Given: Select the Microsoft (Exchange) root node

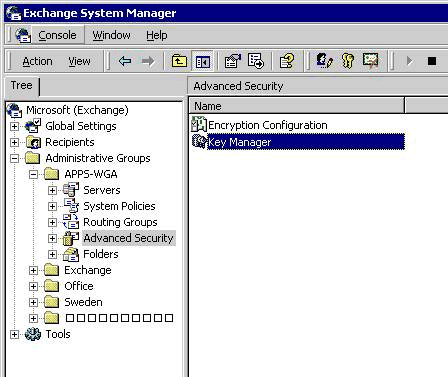Looking at the screenshot, I should 77,110.
